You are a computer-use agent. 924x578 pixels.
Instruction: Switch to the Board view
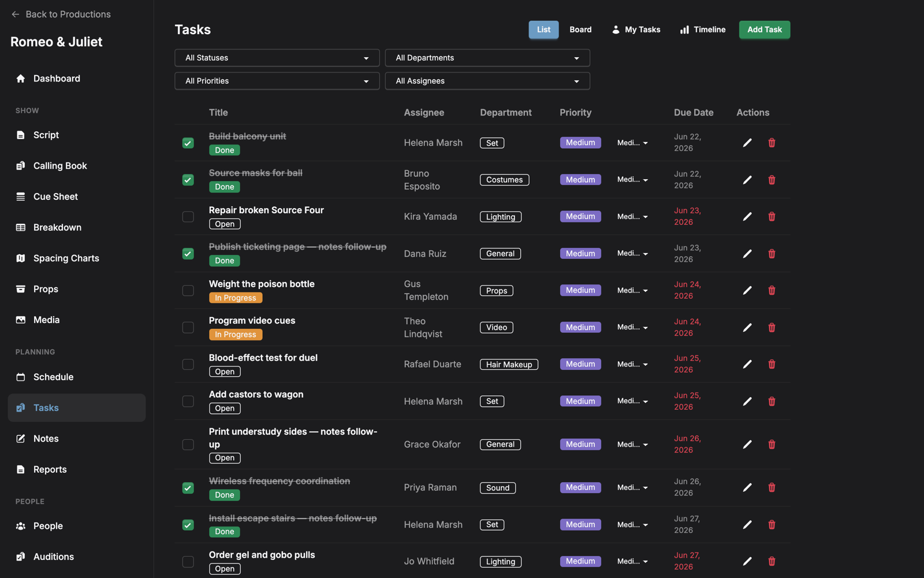click(x=580, y=29)
